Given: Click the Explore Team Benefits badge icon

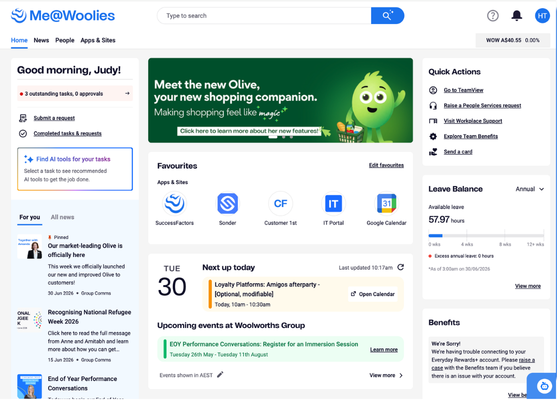Looking at the screenshot, I should coord(433,136).
